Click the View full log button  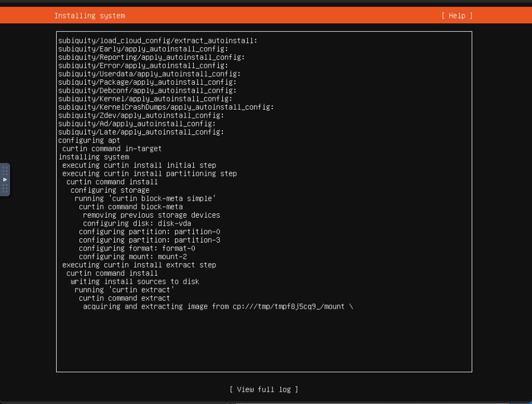264,390
